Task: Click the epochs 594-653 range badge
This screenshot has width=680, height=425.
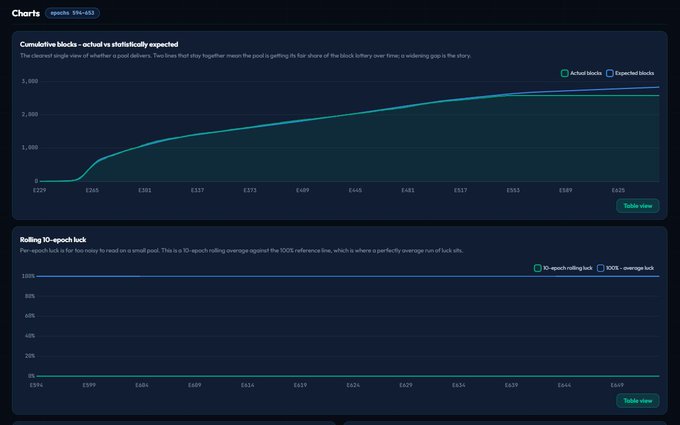Action: click(72, 13)
